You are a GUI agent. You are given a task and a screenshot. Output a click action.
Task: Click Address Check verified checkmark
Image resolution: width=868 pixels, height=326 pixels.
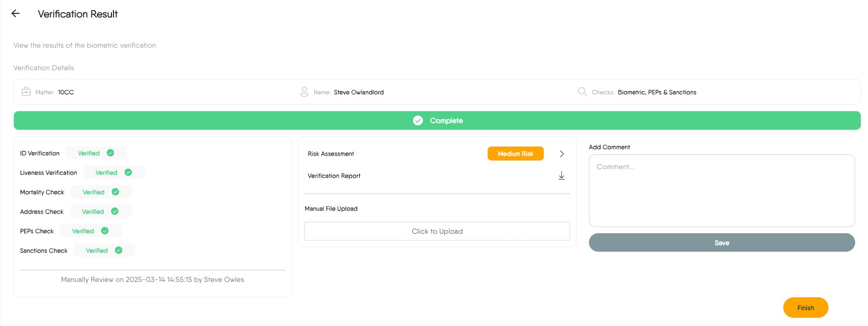[x=115, y=211]
